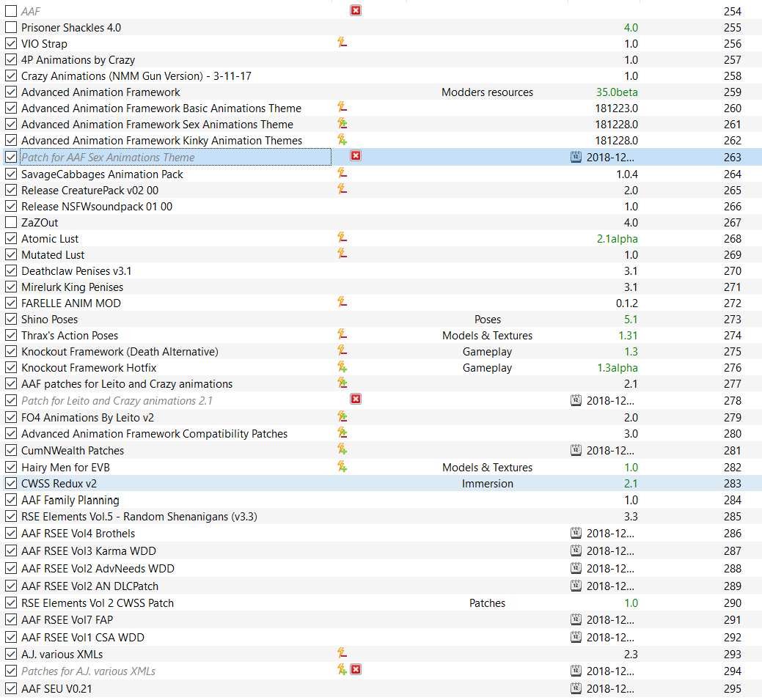Select RSE Elements Vol.5 - Random Shenanigans (v3.3)
The width and height of the screenshot is (762, 700).
(x=139, y=516)
